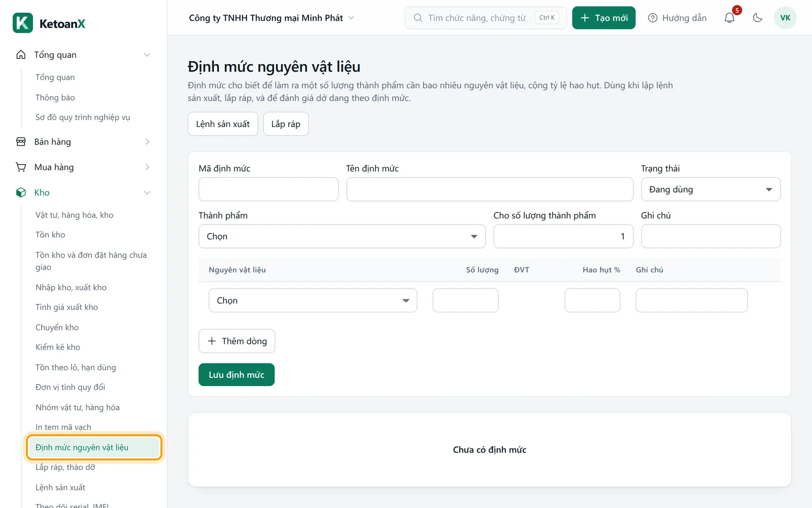Open the Nguyên vật liệu Chọn dropdown

313,300
